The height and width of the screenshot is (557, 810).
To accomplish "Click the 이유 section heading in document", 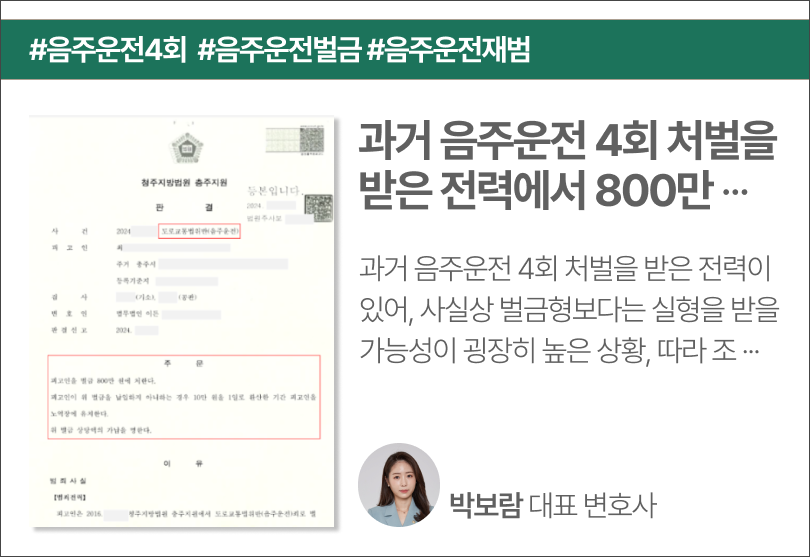I will point(185,463).
